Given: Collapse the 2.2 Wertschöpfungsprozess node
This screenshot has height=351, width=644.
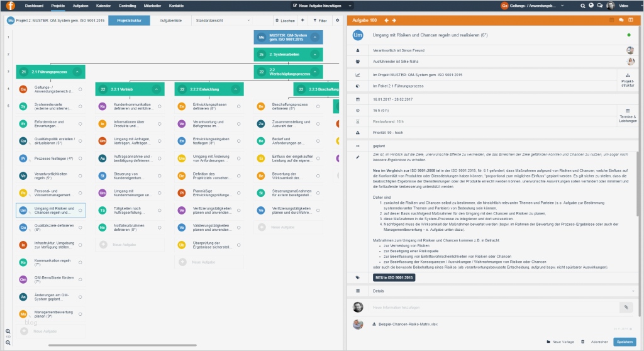Looking at the screenshot, I should pos(314,72).
